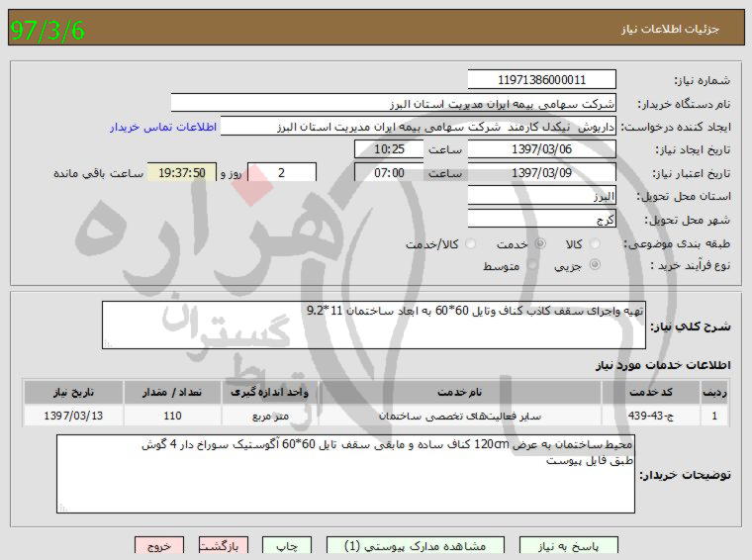
Task: Click the remaining time 19:37:50 field
Action: (x=182, y=172)
